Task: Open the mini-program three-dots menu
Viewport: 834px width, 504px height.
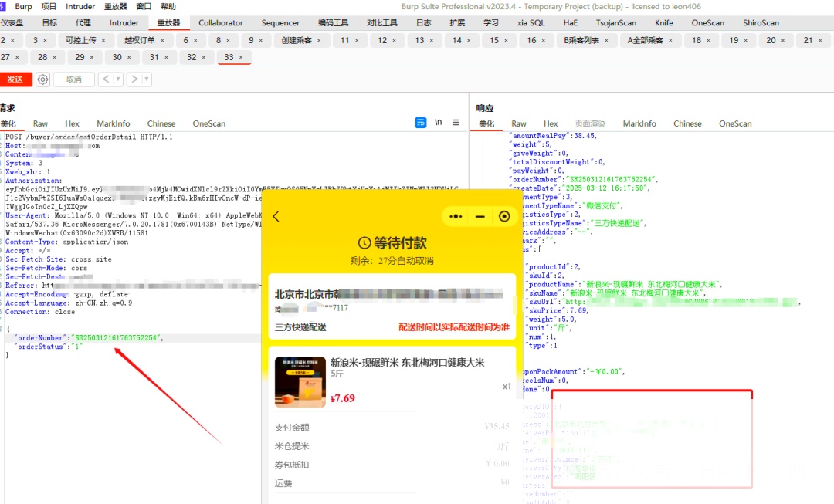Action: pos(456,216)
